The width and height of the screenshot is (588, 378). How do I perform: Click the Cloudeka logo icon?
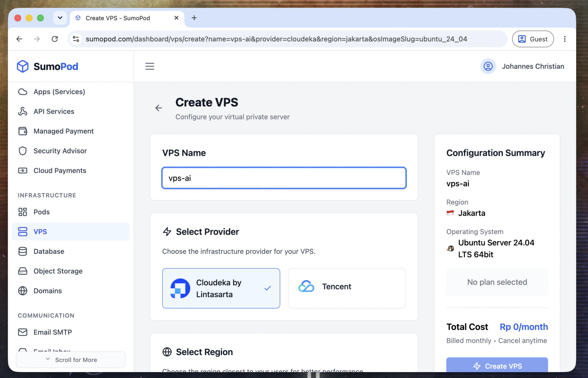pyautogui.click(x=180, y=288)
